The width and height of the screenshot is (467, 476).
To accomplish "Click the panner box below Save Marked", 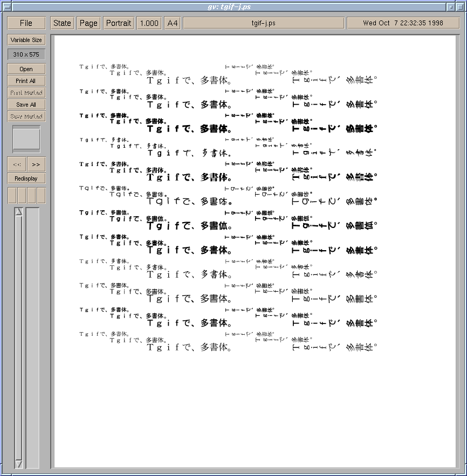I will pos(26,139).
